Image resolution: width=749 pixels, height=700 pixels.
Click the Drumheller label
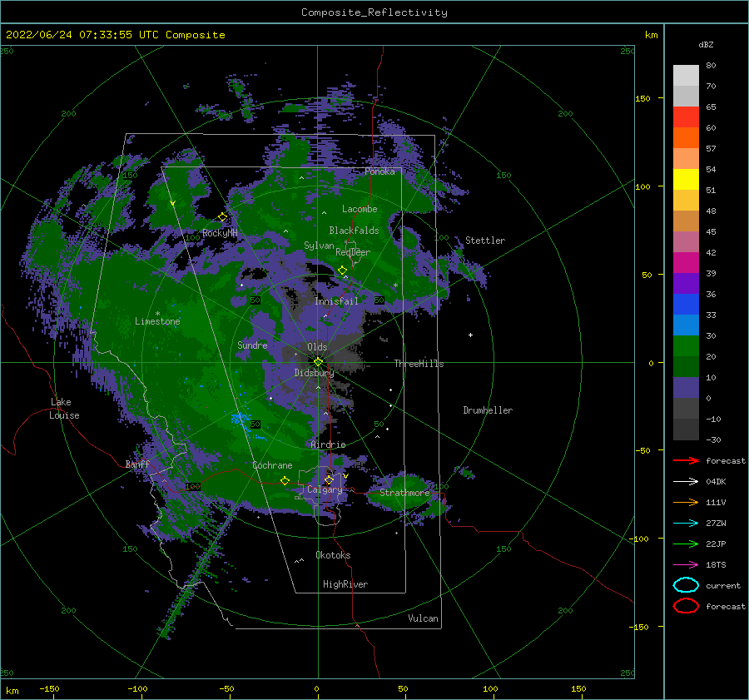click(x=488, y=410)
